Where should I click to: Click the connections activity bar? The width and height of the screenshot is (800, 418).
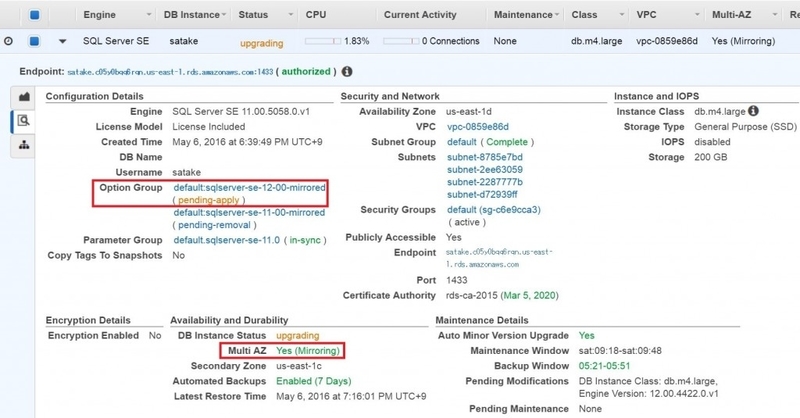[x=401, y=41]
